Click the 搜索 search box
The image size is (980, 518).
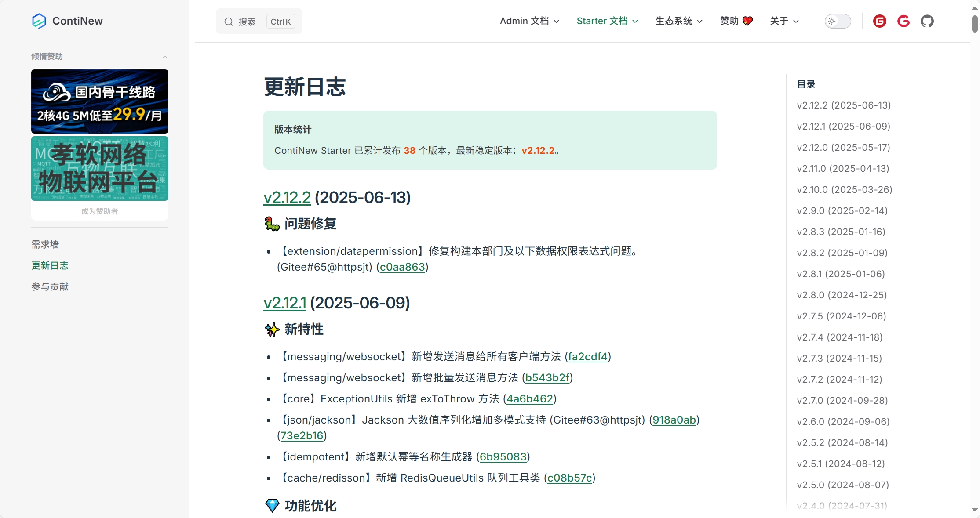click(x=259, y=21)
